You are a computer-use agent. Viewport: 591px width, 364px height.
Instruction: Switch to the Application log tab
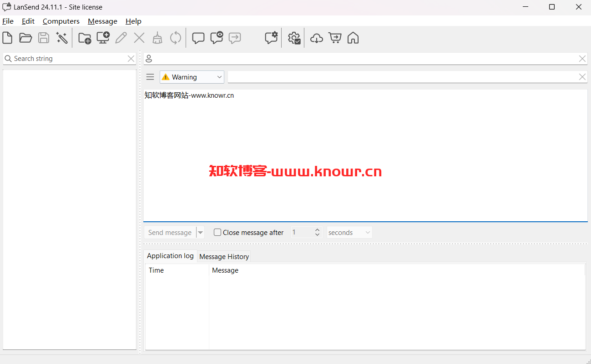(170, 256)
